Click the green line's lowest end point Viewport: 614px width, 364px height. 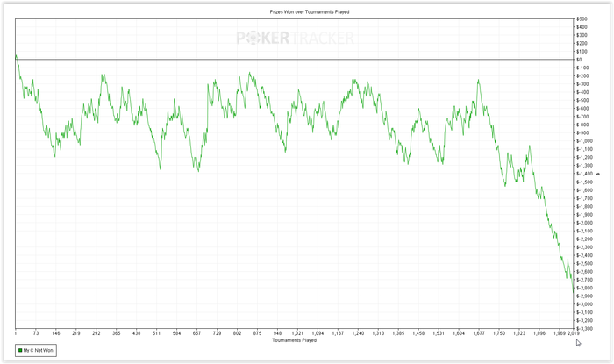click(x=574, y=293)
